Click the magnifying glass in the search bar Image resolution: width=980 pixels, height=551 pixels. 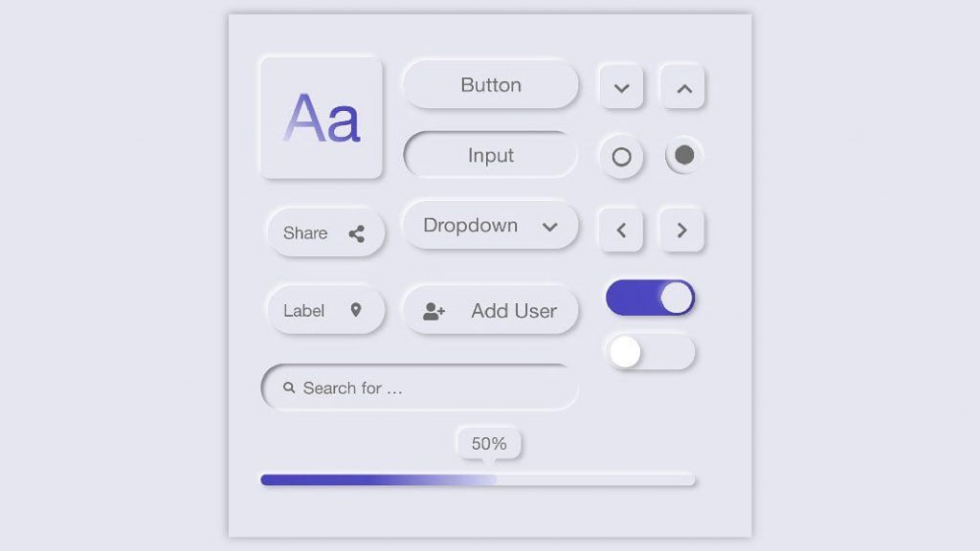(289, 386)
